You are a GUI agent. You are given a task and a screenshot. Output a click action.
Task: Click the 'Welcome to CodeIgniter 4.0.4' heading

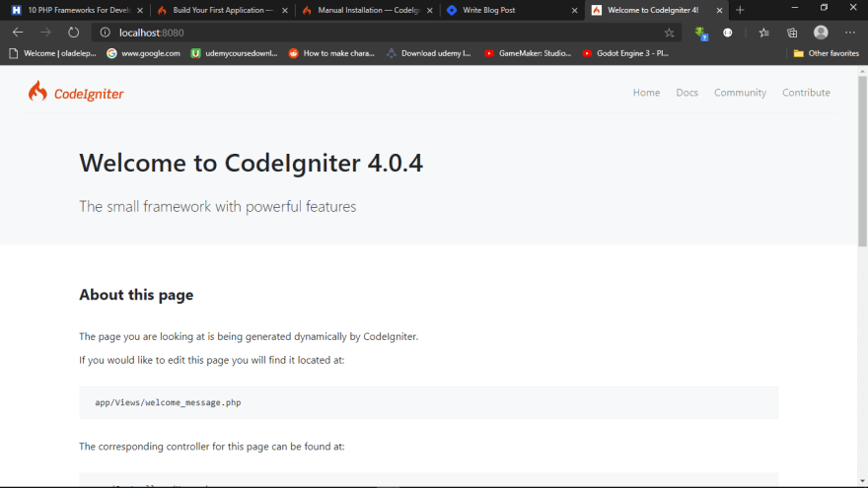[251, 163]
